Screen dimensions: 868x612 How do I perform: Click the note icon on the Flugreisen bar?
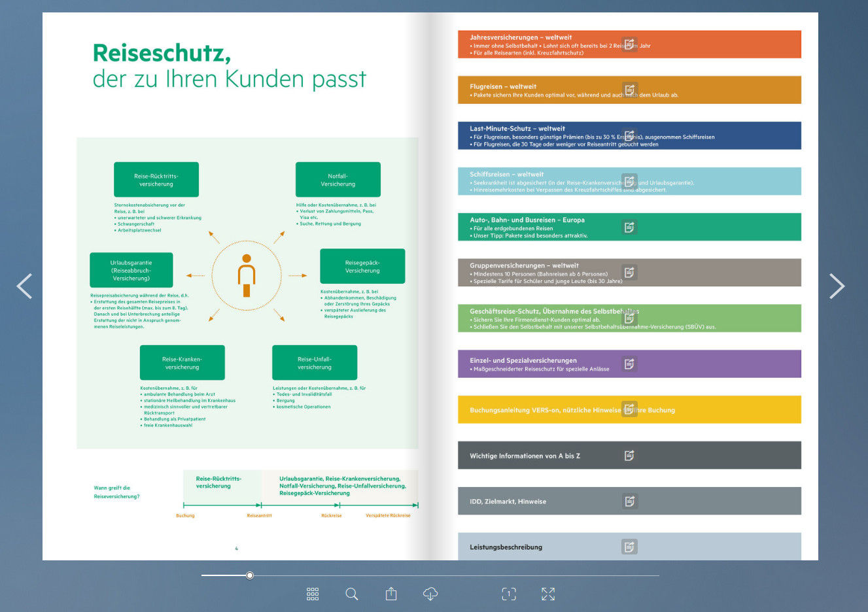629,90
